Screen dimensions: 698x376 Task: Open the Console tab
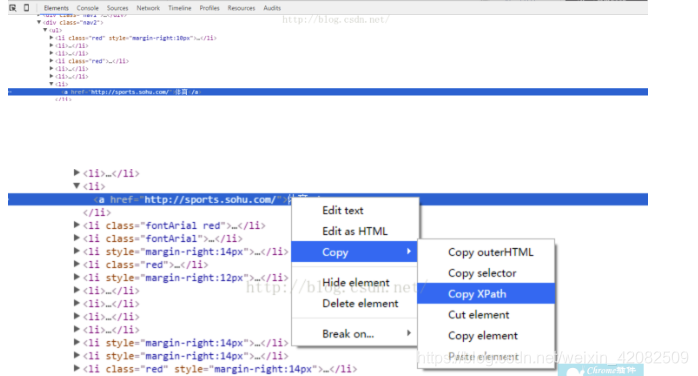(87, 8)
